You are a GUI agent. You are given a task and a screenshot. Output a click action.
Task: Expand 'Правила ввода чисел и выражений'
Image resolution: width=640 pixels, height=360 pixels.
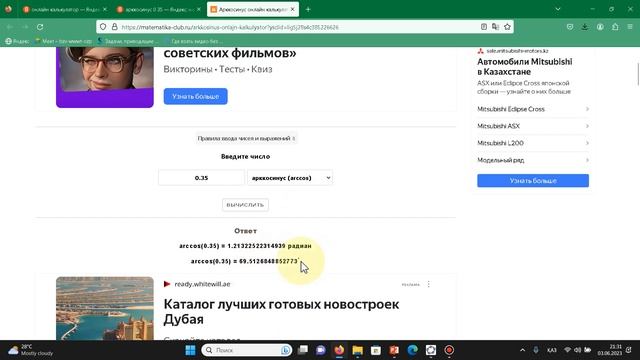[x=246, y=138]
